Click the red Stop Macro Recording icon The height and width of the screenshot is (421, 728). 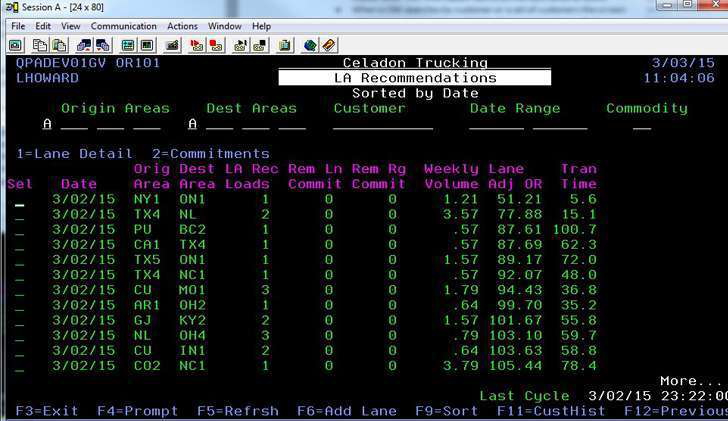(x=216, y=45)
